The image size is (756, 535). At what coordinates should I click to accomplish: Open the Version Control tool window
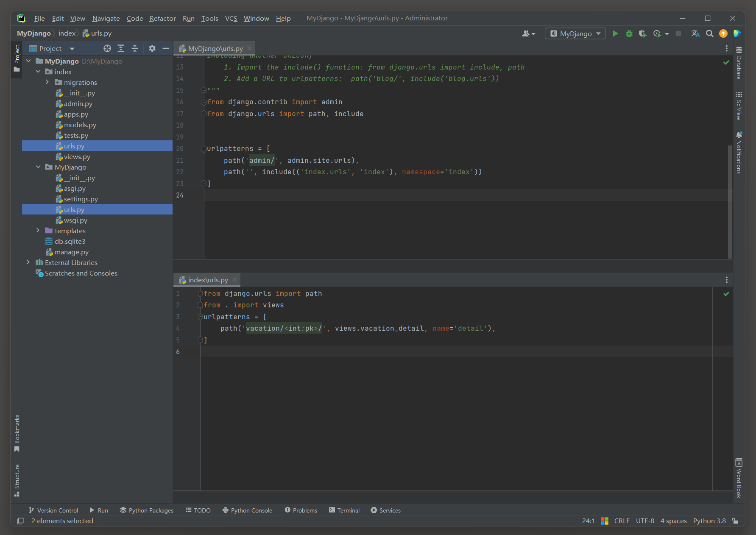[53, 510]
